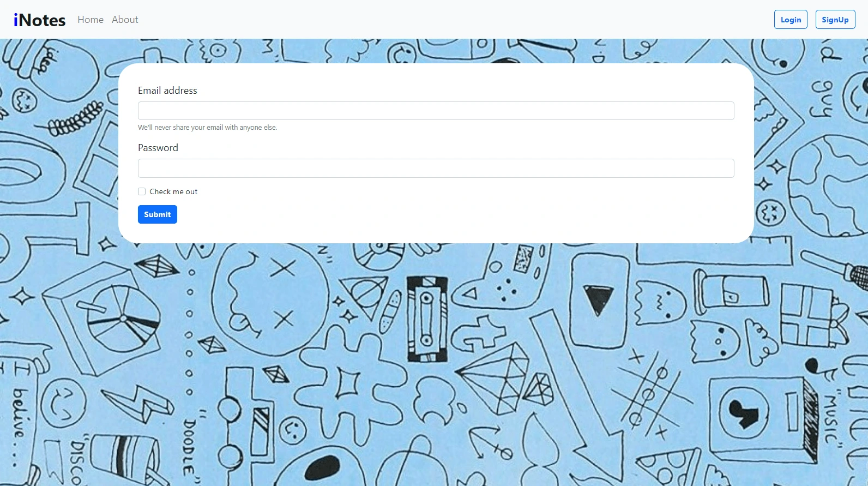
Task: Focus the Email address input field
Action: 436,111
